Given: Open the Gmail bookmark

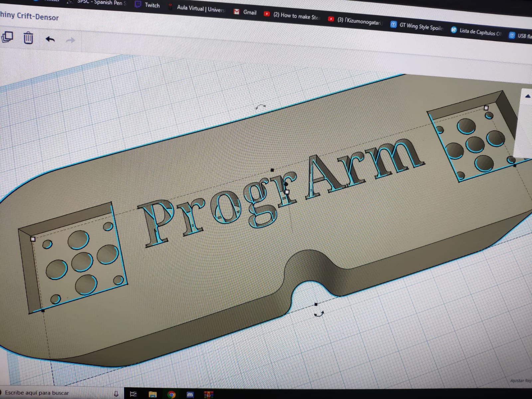Looking at the screenshot, I should [x=245, y=12].
